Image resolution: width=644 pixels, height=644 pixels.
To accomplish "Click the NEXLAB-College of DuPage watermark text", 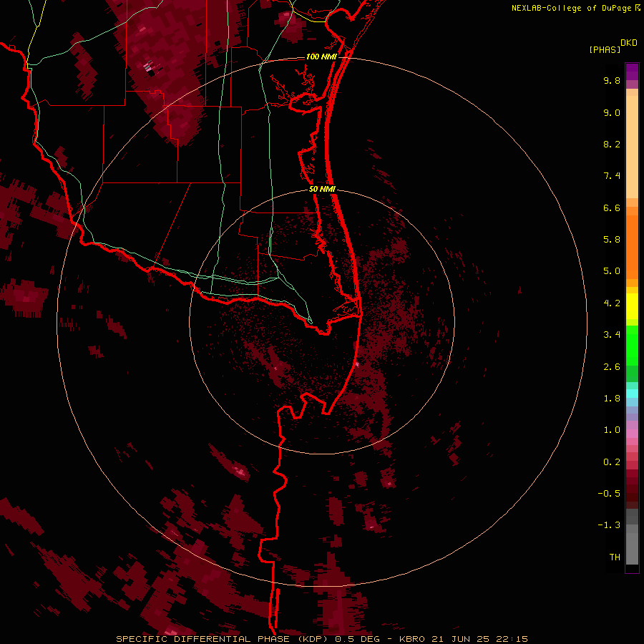I will coord(571,8).
